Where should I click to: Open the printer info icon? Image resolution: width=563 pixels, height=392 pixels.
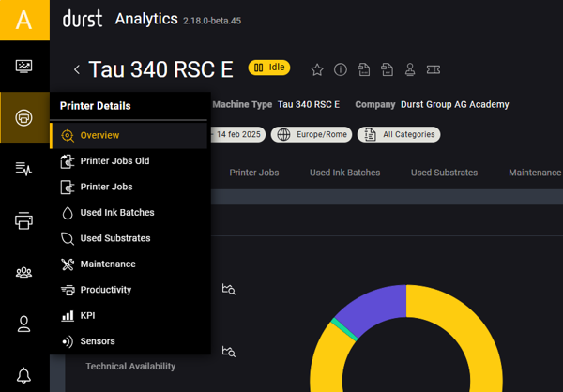(x=341, y=69)
